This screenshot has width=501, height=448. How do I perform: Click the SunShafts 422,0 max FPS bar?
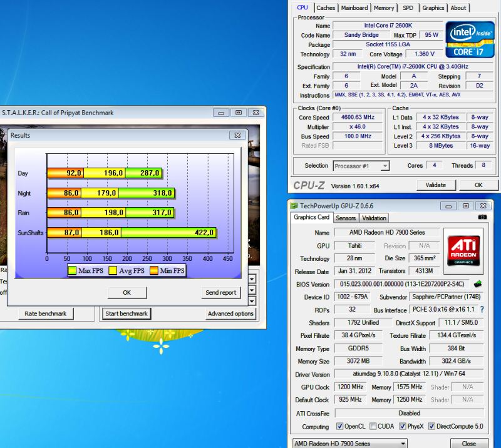(x=168, y=233)
